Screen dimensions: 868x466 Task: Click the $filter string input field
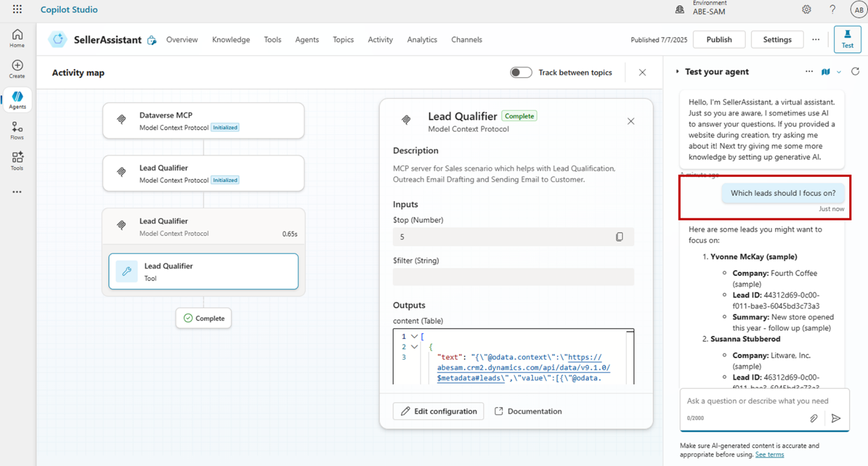point(513,277)
